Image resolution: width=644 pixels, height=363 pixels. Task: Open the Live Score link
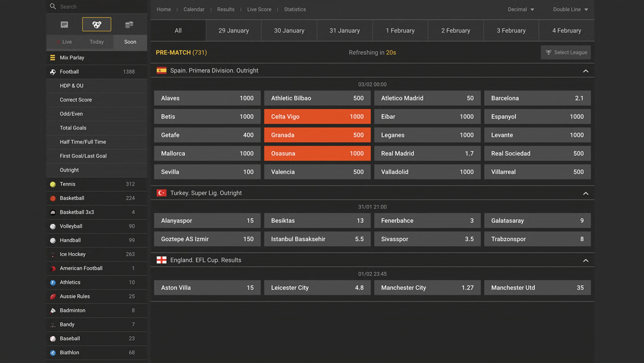pyautogui.click(x=259, y=9)
